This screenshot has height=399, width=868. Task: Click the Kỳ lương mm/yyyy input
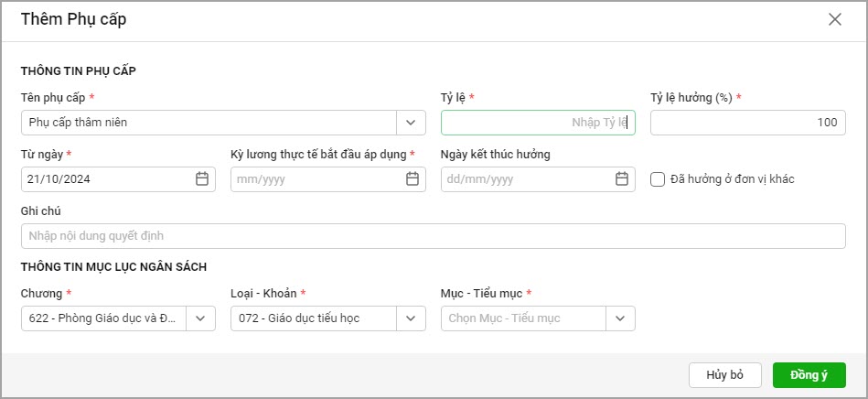[316, 179]
